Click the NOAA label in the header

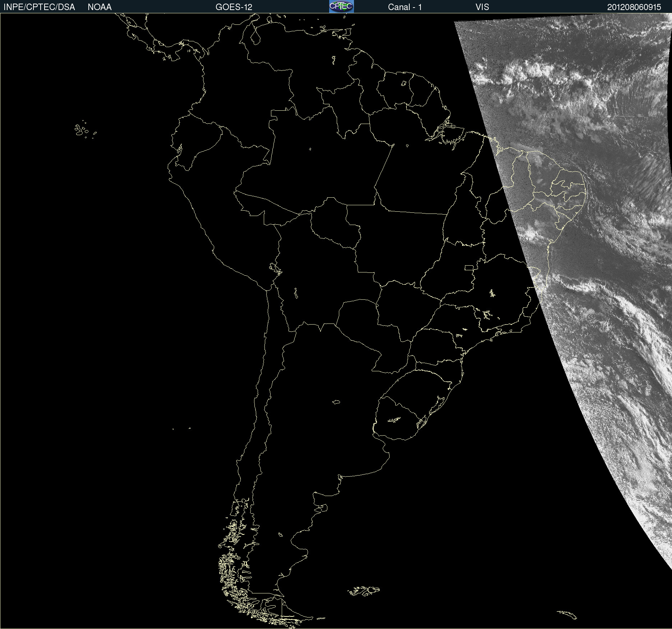[x=100, y=7]
